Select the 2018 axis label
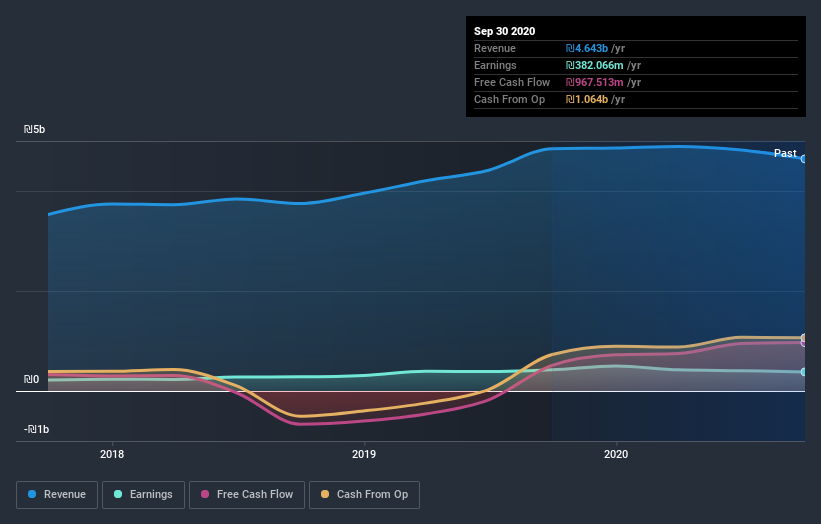 click(x=112, y=454)
